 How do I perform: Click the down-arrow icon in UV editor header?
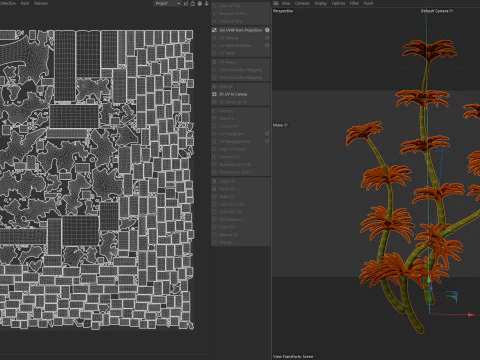[x=206, y=3]
